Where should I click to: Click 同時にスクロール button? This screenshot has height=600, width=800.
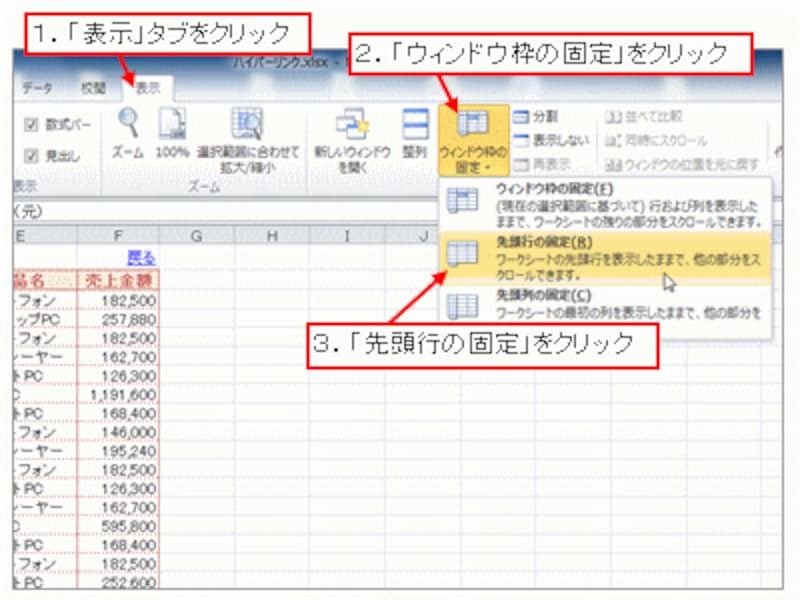(x=656, y=140)
